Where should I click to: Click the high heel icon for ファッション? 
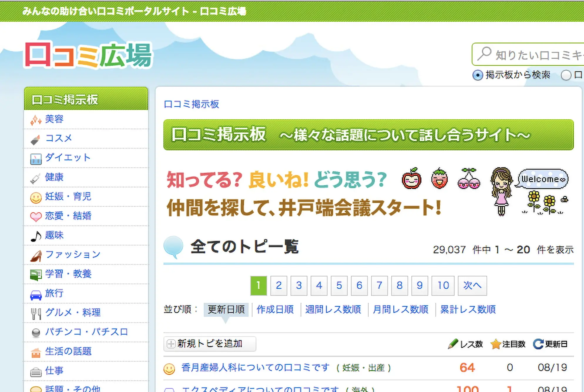click(36, 256)
